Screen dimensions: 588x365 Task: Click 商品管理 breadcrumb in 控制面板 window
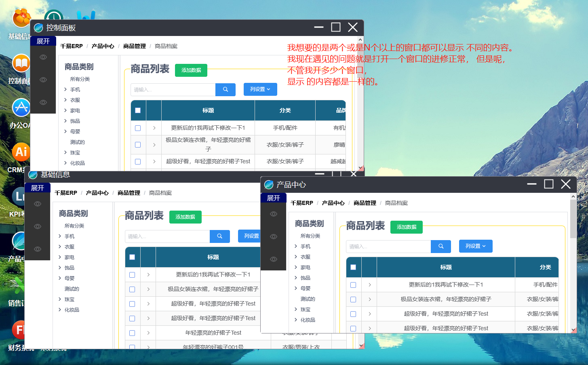point(135,46)
